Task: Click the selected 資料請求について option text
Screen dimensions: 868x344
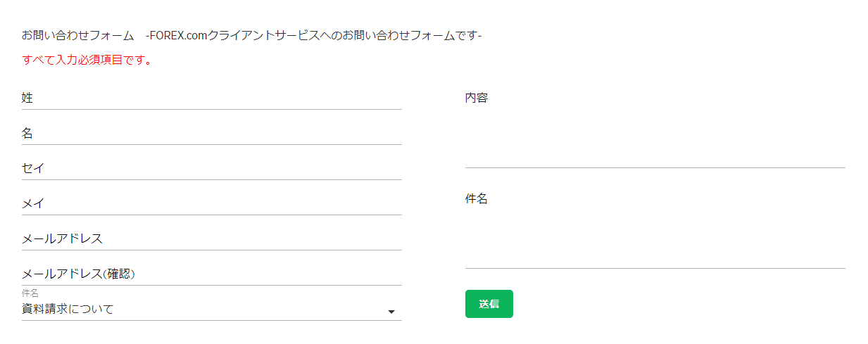Action: tap(68, 309)
